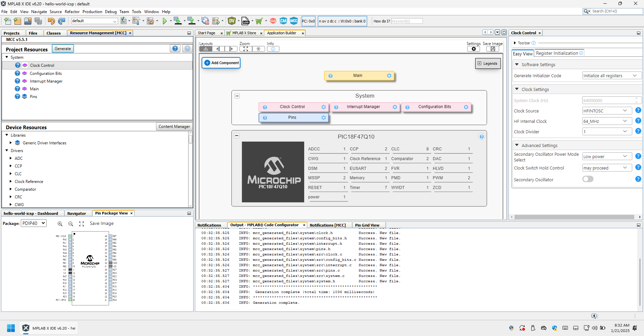Click the help icon in Project Resources header
Viewport: 644px width, 336px height.
[175, 49]
